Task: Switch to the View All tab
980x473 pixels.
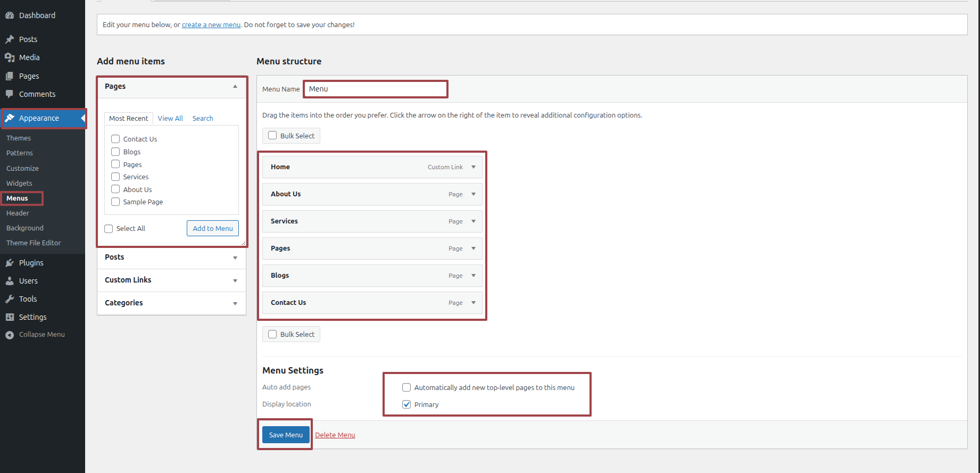Action: coord(170,118)
